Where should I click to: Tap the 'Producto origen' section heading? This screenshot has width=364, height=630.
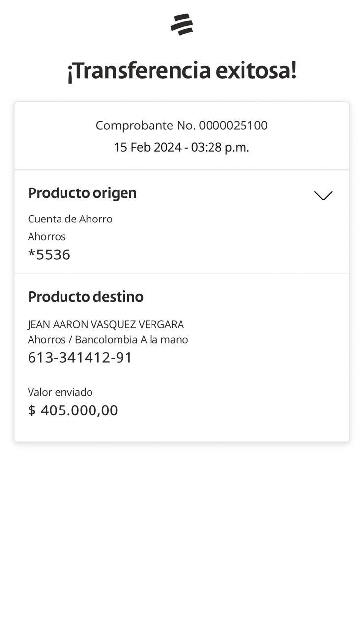[82, 193]
